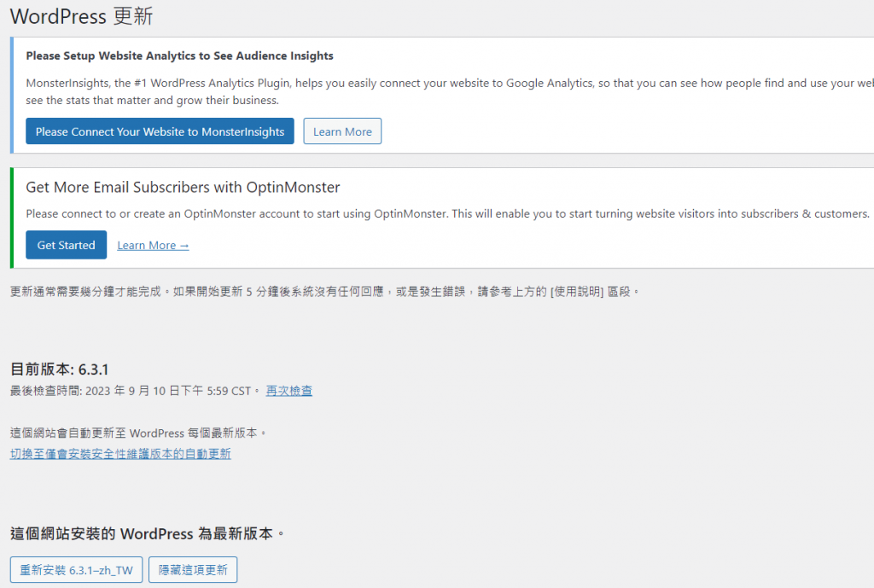Select the MonsterInsights description paragraph

pos(450,91)
